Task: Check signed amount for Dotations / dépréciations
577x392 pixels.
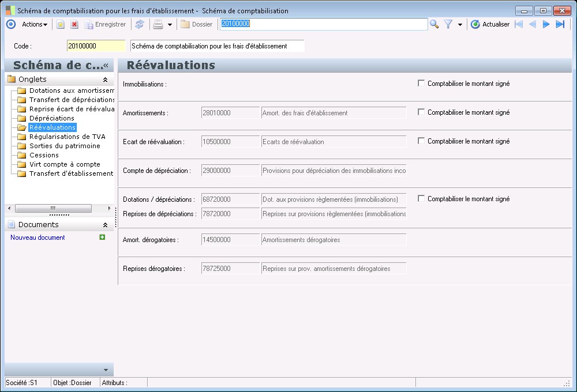Action: click(421, 199)
